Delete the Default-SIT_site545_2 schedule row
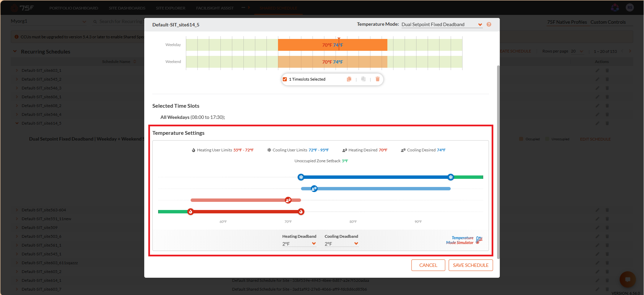The image size is (644, 295). click(607, 79)
